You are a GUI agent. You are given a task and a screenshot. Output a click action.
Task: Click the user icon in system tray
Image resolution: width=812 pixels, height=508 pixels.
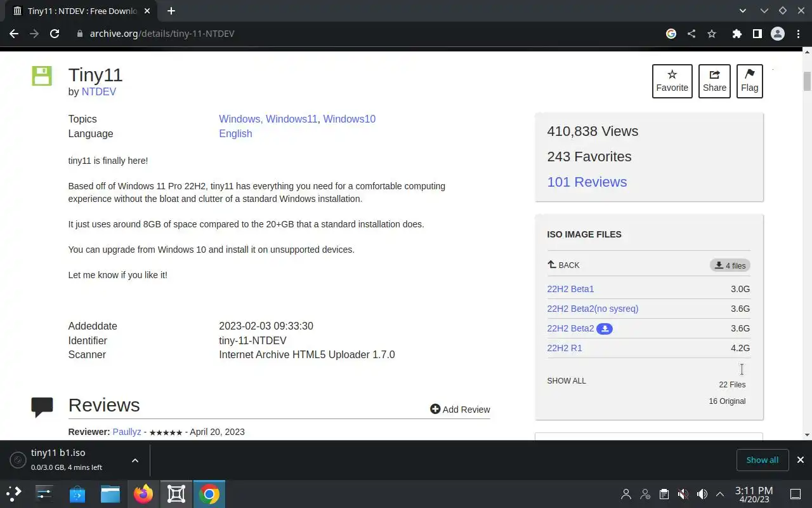click(626, 494)
